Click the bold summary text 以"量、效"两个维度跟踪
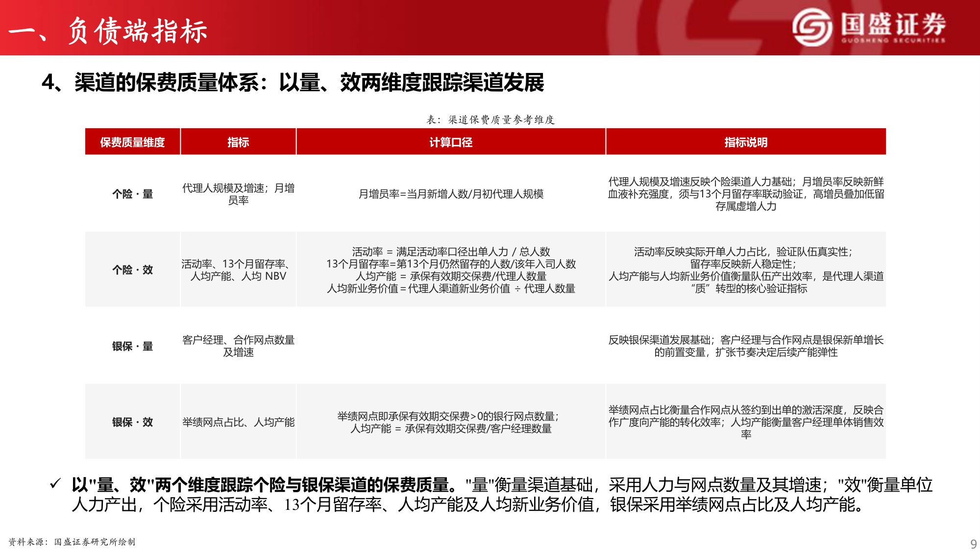This screenshot has width=980, height=551. pos(265,485)
